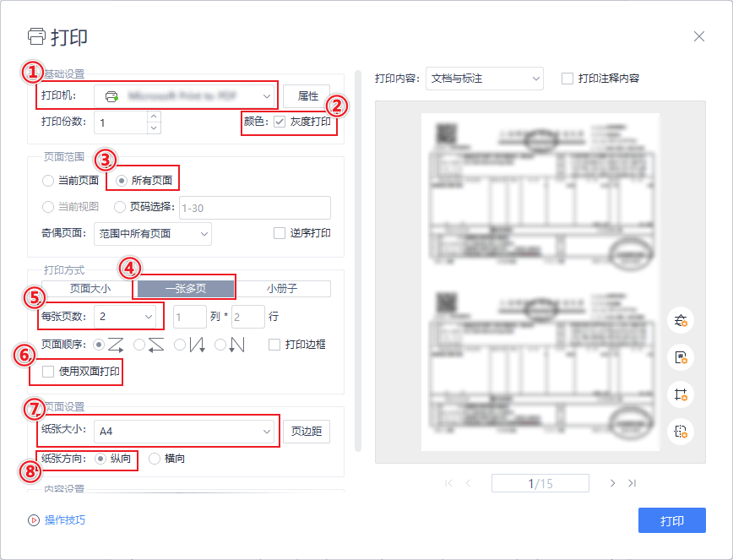The height and width of the screenshot is (560, 733).
Task: Open the 打印内容 文档与标注 dropdown
Action: 485,79
